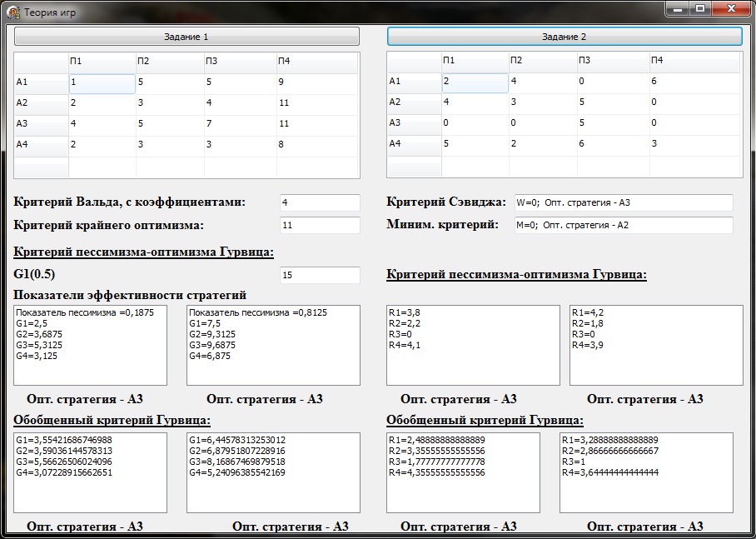Screen dimensions: 756x539
Task: Click the Показатели эффективности стратегий label
Action: click(x=130, y=295)
